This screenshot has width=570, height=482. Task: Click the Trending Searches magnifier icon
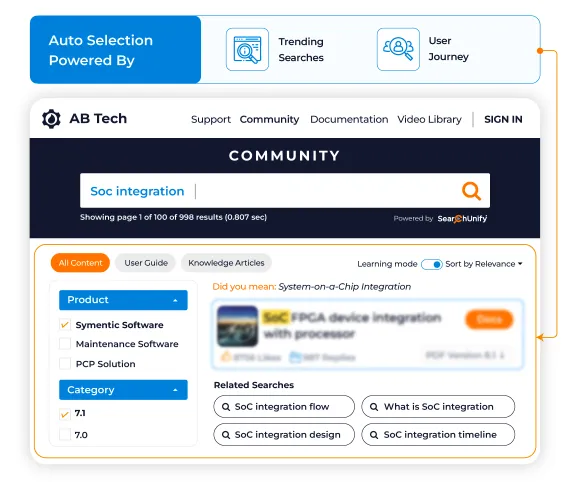pos(247,49)
